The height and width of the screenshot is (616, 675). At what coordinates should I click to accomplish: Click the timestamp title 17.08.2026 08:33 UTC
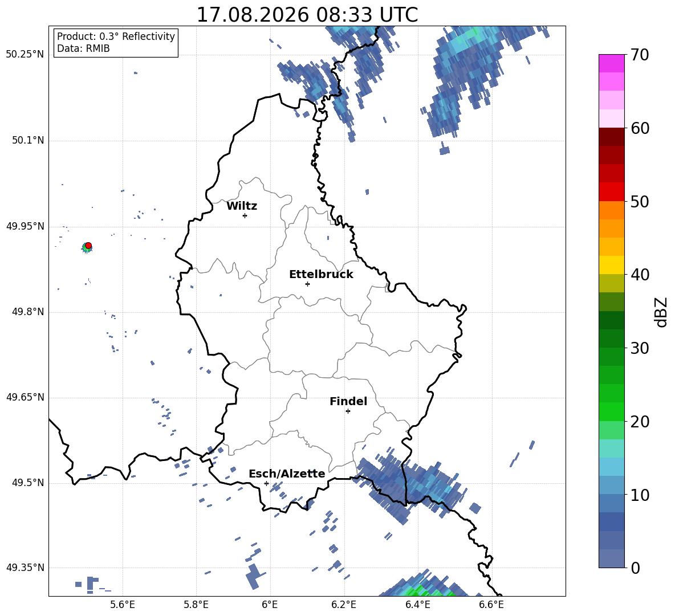(307, 15)
